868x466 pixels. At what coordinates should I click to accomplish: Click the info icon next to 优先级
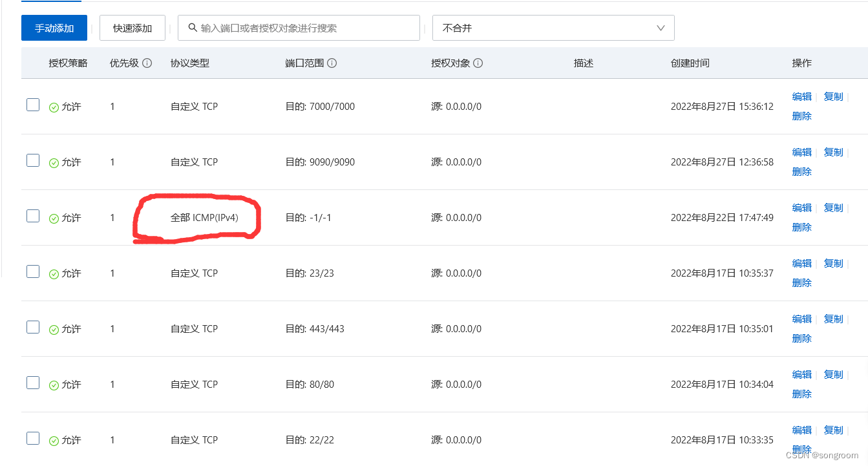pyautogui.click(x=147, y=63)
